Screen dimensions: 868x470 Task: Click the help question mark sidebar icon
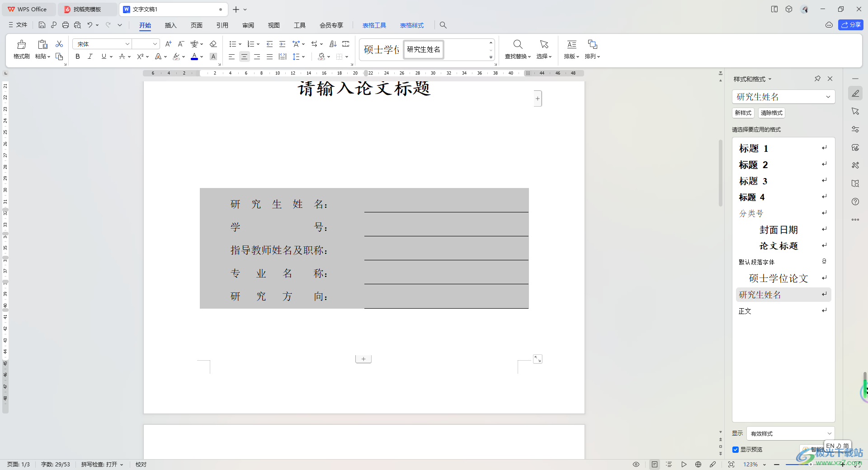click(855, 202)
